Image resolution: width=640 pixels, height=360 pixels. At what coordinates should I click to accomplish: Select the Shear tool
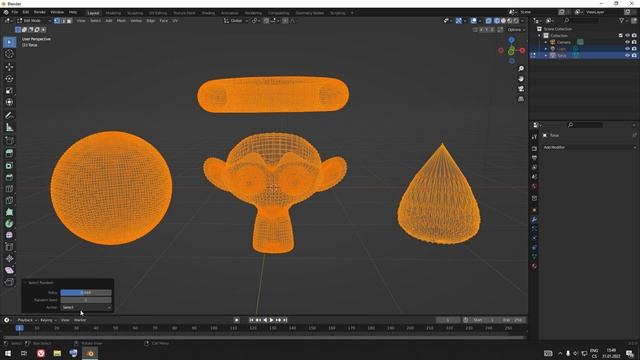[x=9, y=270]
